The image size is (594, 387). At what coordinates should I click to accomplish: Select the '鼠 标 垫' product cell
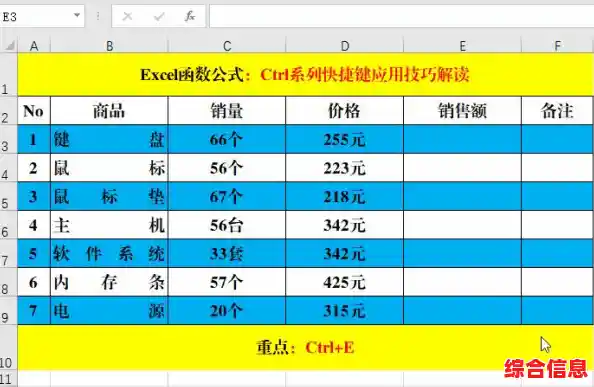109,197
